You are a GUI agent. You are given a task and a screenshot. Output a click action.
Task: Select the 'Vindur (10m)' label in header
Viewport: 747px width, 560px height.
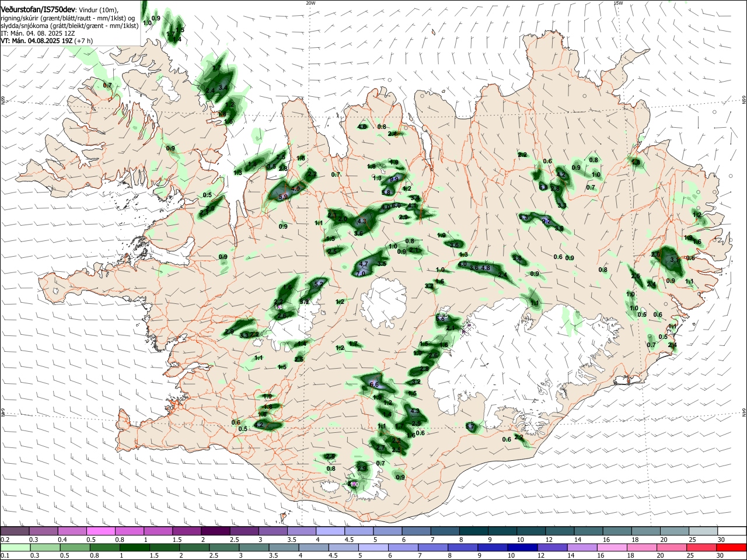99,10
